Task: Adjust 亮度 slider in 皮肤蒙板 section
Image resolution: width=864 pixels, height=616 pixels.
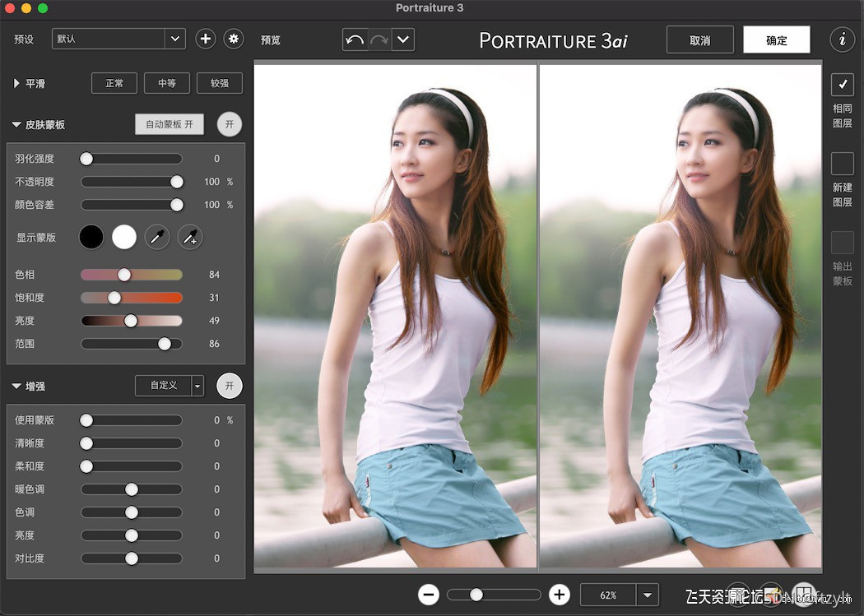Action: pyautogui.click(x=131, y=321)
